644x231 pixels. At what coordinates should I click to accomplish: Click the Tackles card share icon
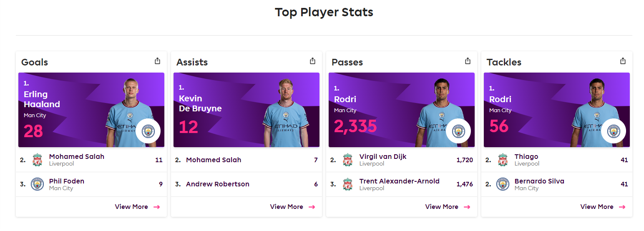pyautogui.click(x=623, y=61)
